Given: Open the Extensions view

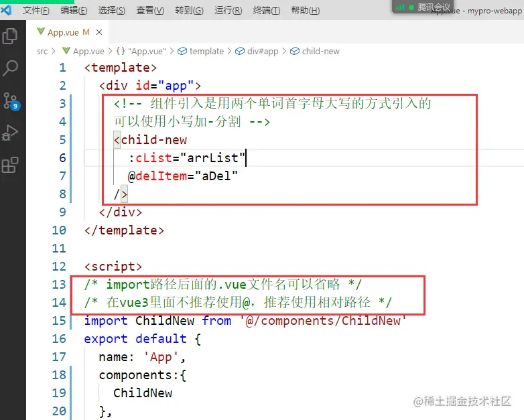Looking at the screenshot, I should point(10,165).
